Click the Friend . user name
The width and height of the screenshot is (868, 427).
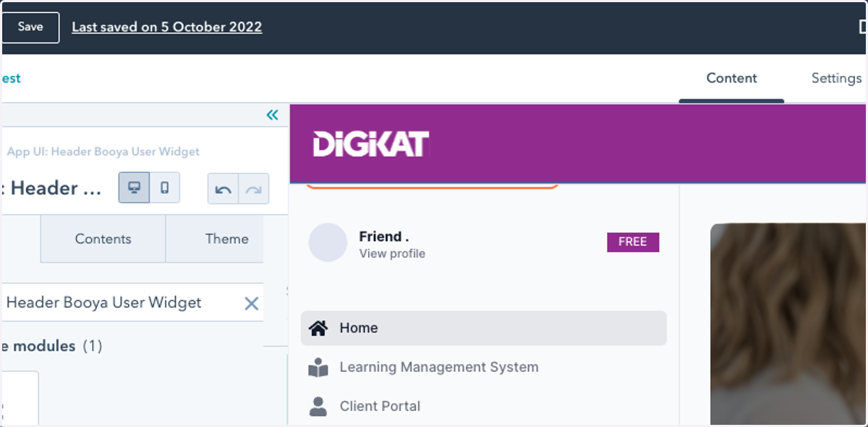(384, 237)
